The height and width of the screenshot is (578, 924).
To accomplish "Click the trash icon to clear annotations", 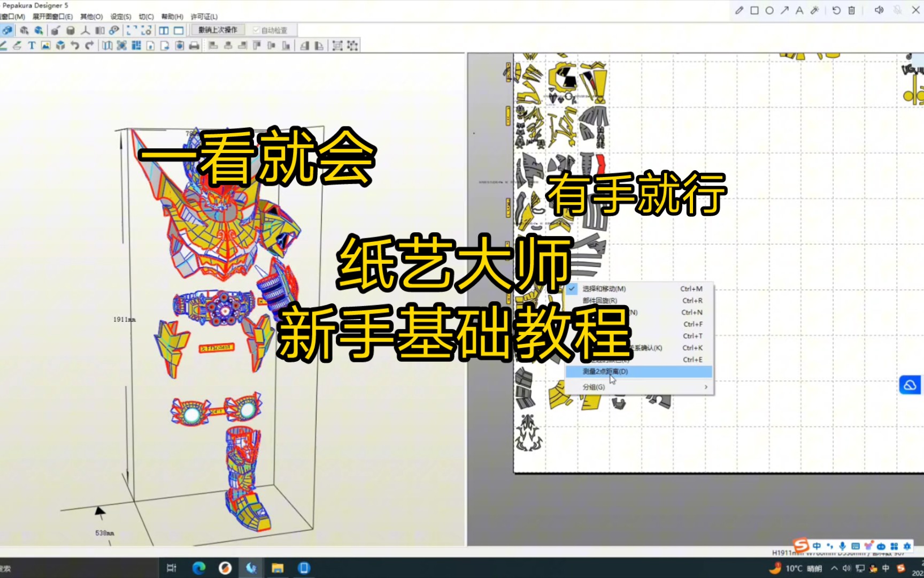I will 852,10.
